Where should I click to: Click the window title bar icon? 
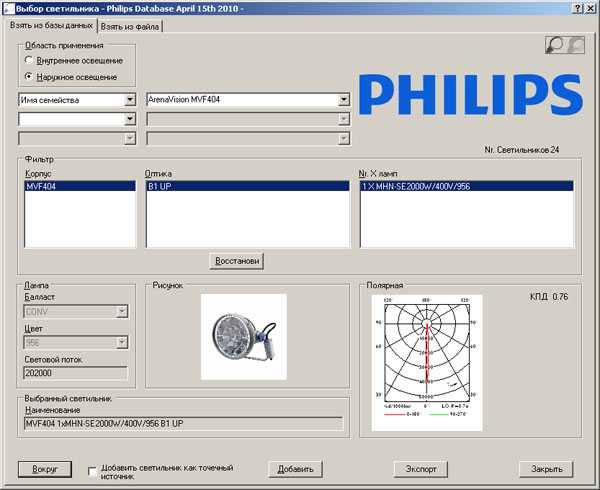(x=9, y=8)
